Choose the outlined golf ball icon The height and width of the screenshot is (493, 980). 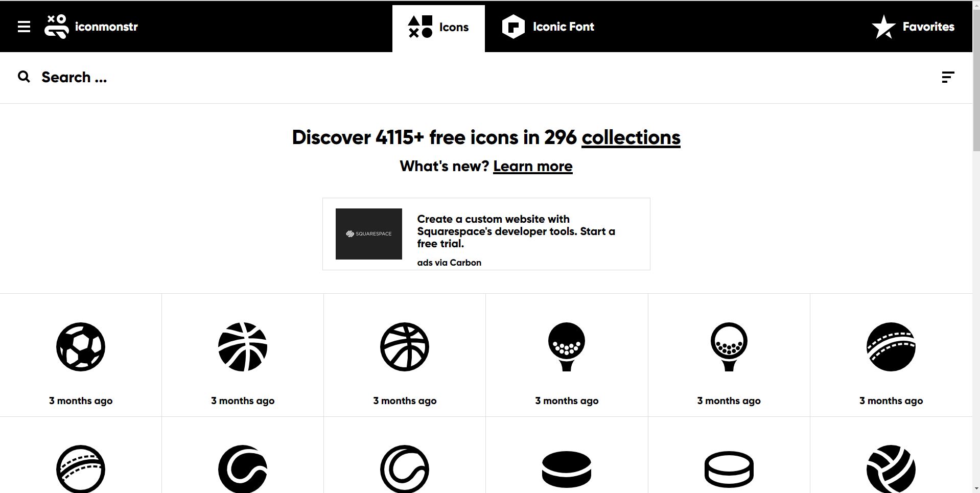(x=729, y=347)
